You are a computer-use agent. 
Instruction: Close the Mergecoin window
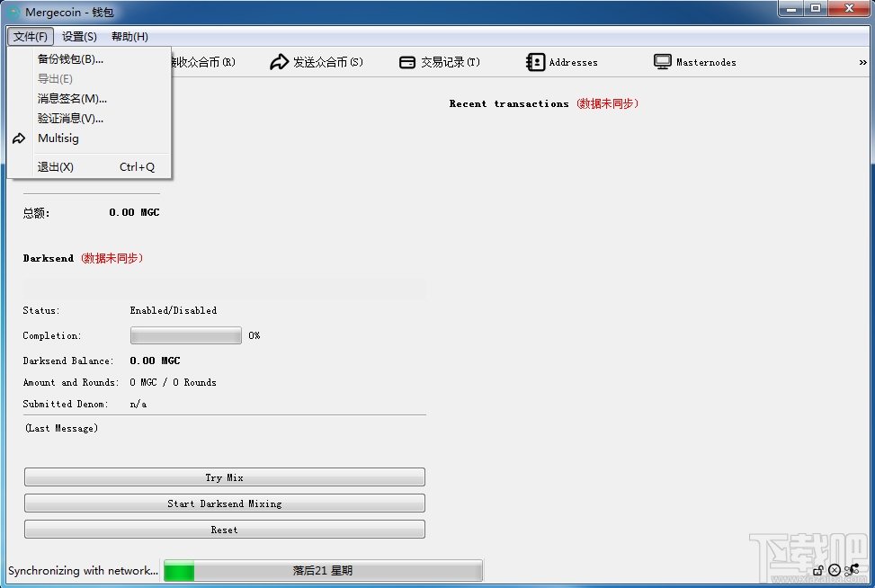[x=849, y=9]
